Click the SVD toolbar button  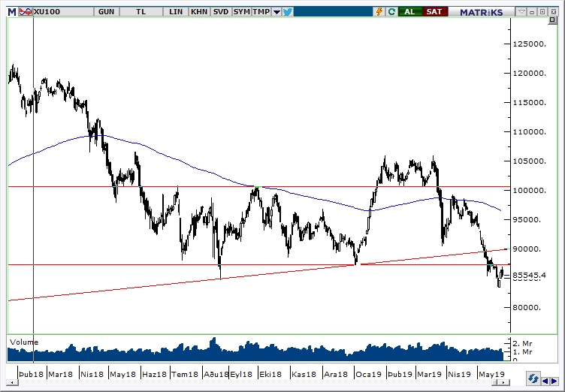point(221,12)
